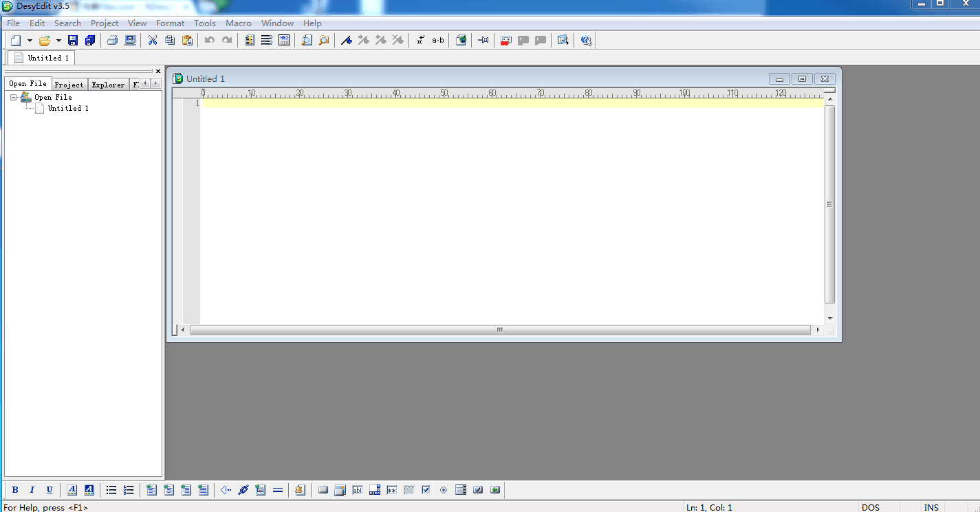980x512 pixels.
Task: Click the Replace a·b icon
Action: 438,41
